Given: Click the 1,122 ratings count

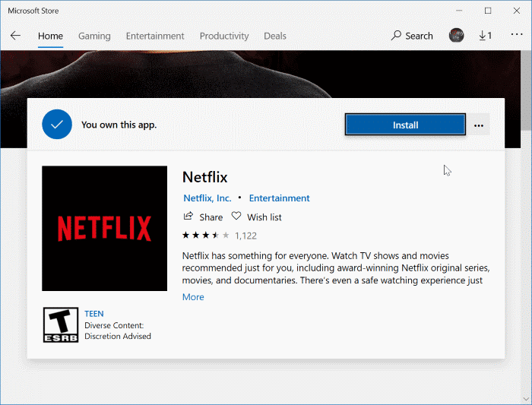Looking at the screenshot, I should tap(245, 236).
